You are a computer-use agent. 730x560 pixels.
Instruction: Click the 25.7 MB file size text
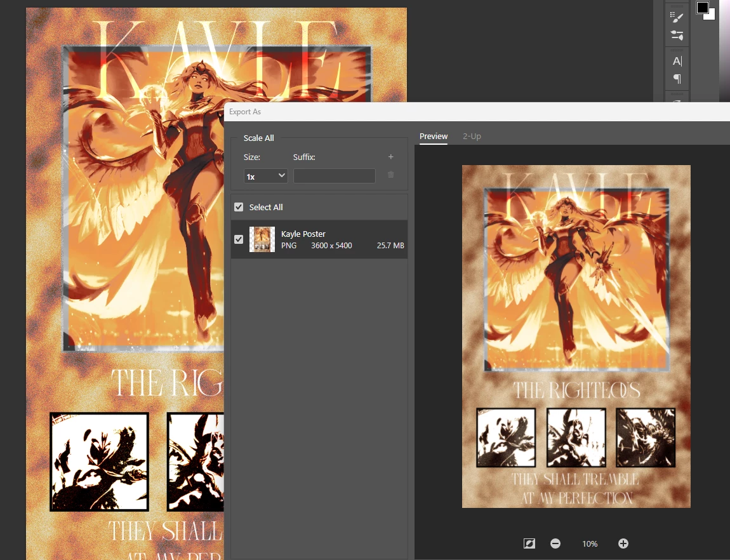pyautogui.click(x=390, y=245)
